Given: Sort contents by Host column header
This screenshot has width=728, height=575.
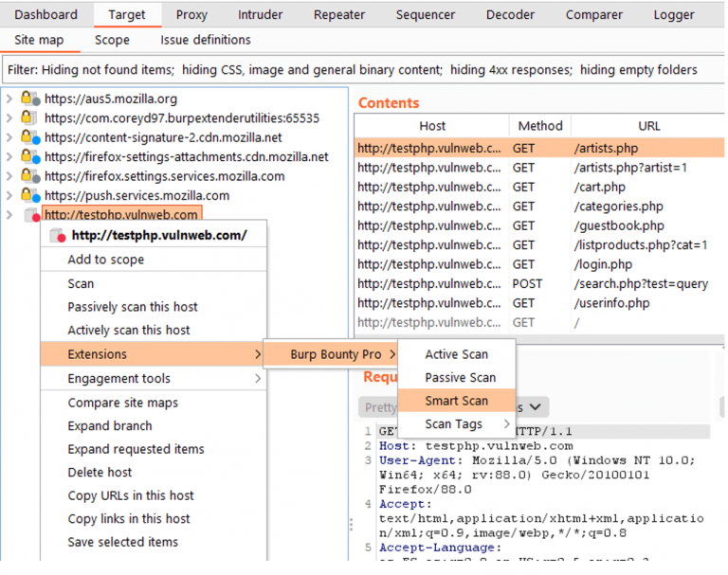Looking at the screenshot, I should pyautogui.click(x=432, y=126).
